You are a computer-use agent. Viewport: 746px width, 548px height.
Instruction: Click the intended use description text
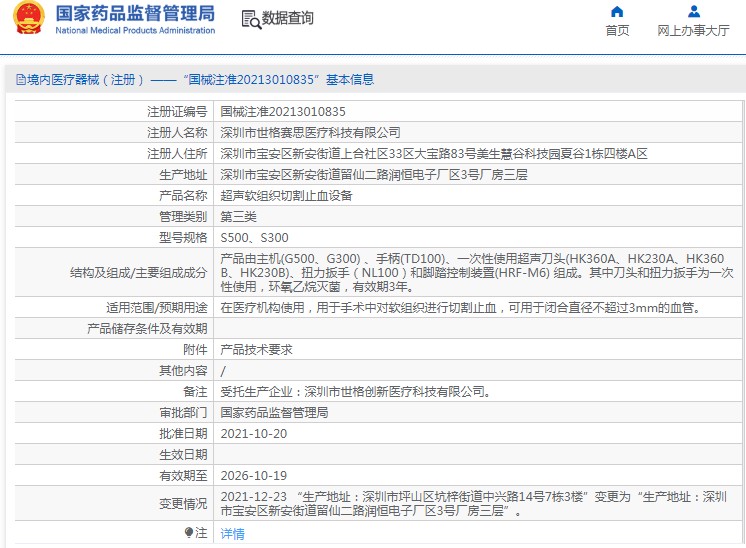(x=461, y=308)
